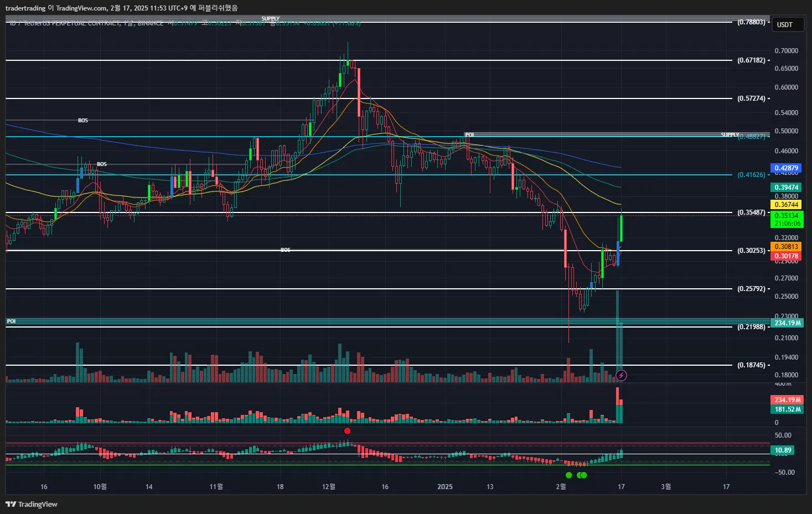Click the -50.00 oscillator scale value
This screenshot has width=812, height=514.
784,473
